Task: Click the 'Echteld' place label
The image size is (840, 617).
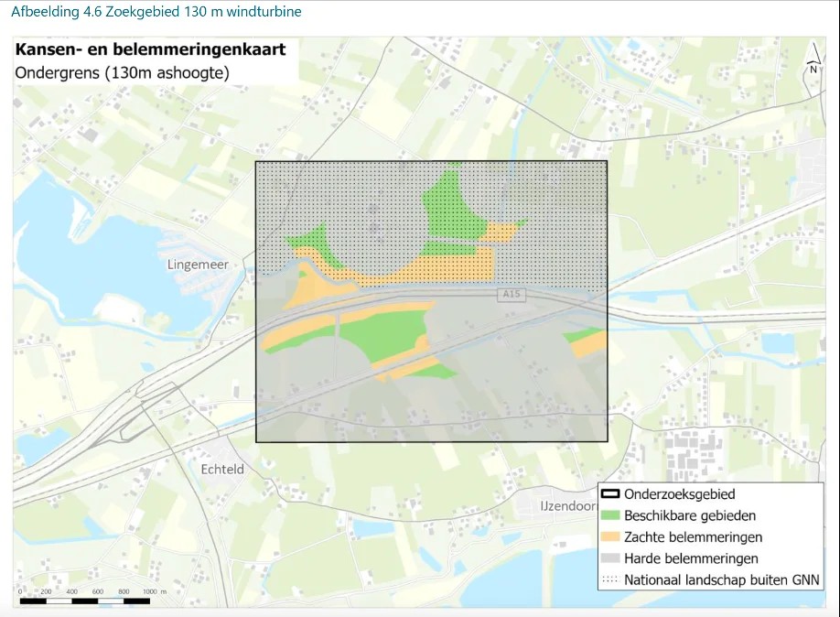Action: [x=222, y=470]
